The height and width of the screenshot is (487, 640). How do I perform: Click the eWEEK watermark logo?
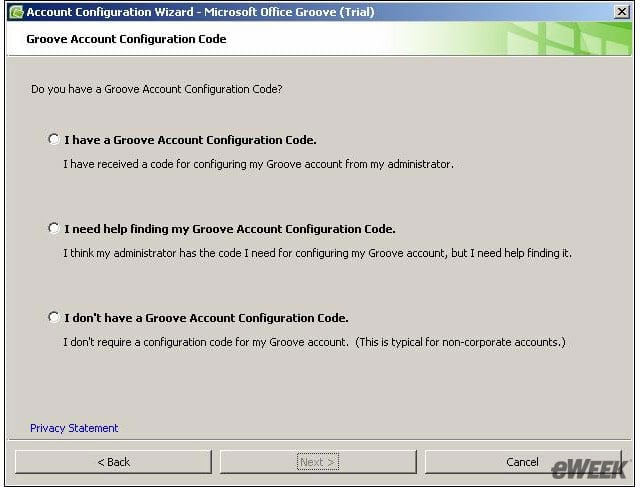(589, 469)
